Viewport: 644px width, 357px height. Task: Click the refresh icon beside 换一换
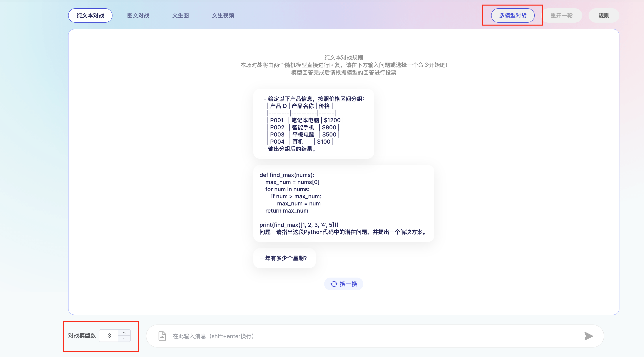click(x=334, y=284)
